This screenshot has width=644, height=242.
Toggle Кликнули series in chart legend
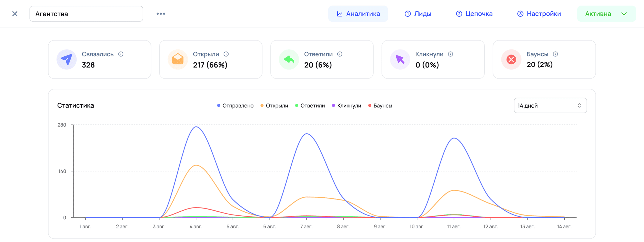click(x=347, y=106)
